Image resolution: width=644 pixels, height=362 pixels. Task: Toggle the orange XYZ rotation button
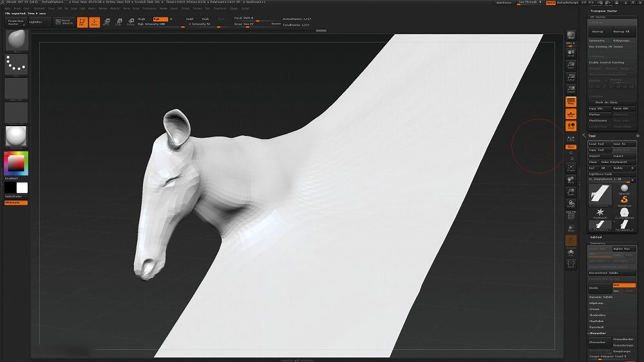click(571, 147)
